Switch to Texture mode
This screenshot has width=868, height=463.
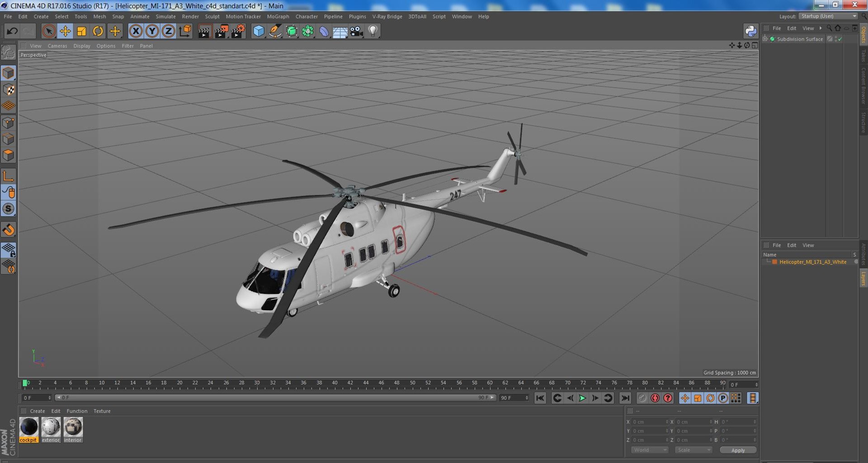coord(9,89)
